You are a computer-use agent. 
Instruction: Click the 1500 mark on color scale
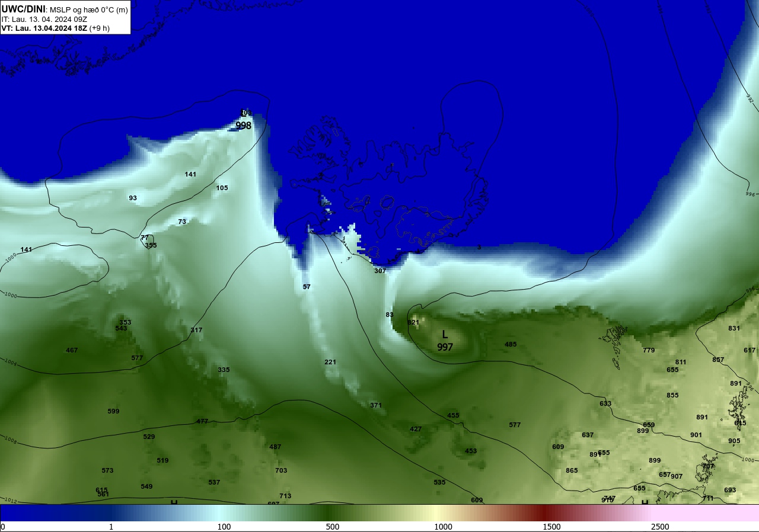pyautogui.click(x=551, y=527)
